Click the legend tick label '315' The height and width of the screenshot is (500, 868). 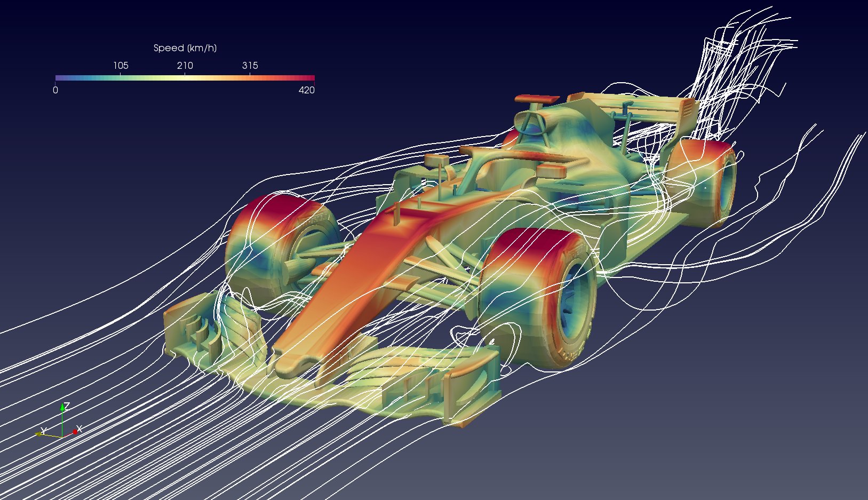[250, 66]
